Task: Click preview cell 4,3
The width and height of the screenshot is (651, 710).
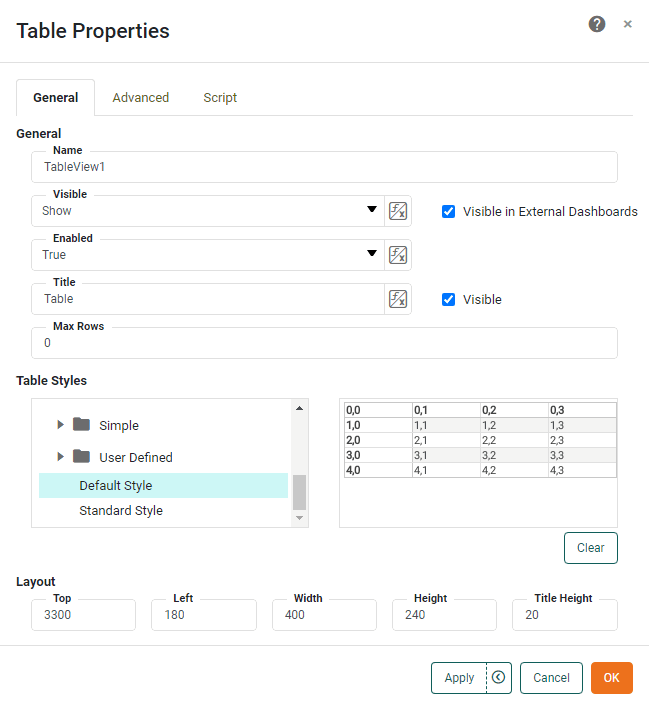Action: point(583,470)
